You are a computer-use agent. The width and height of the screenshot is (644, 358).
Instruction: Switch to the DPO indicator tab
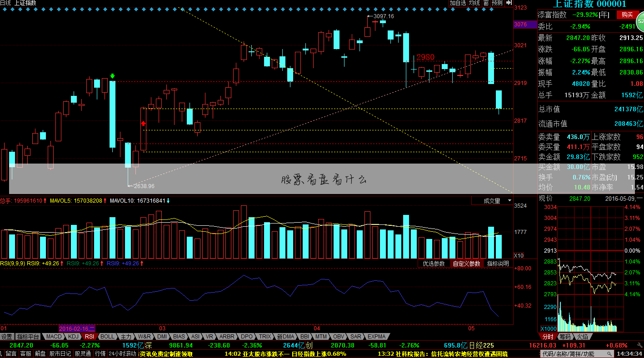click(x=247, y=337)
